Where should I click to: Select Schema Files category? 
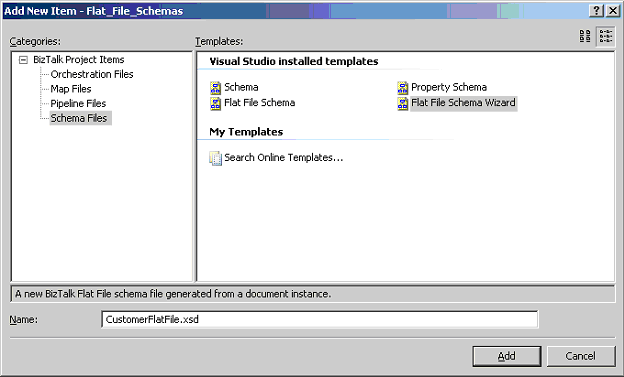[x=80, y=118]
